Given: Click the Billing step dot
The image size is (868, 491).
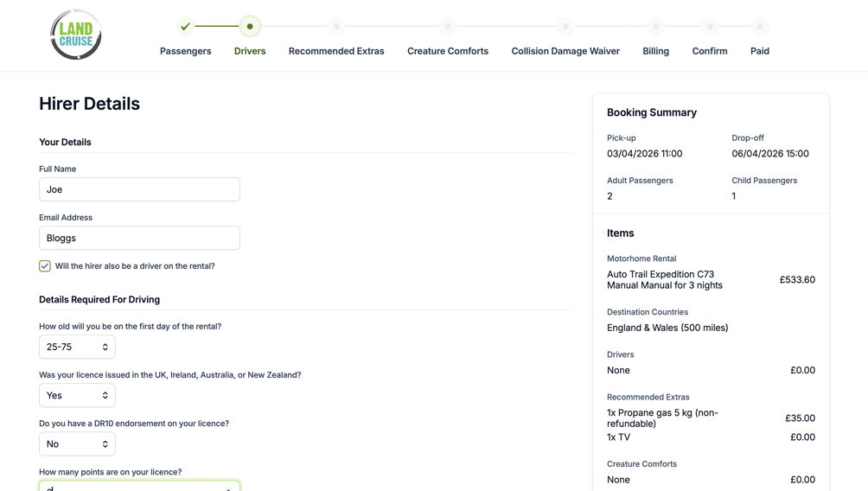Looking at the screenshot, I should tap(655, 26).
